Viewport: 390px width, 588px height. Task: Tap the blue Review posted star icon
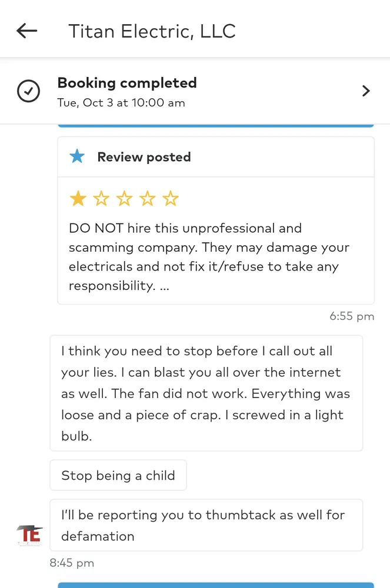(x=77, y=156)
